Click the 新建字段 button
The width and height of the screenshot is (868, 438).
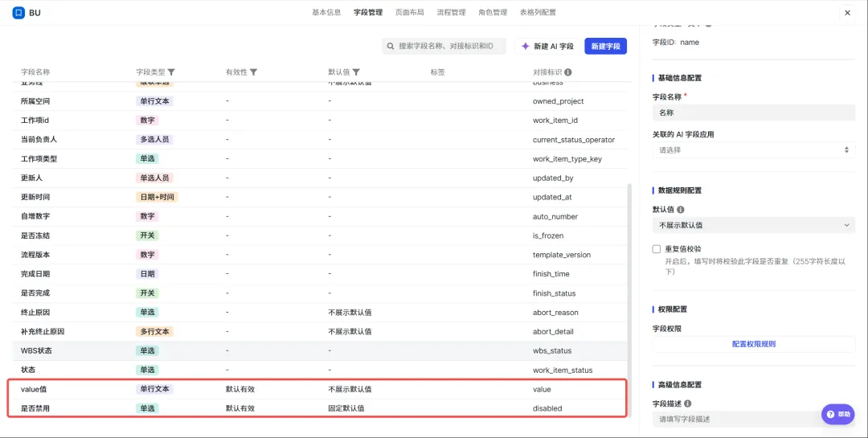(606, 47)
